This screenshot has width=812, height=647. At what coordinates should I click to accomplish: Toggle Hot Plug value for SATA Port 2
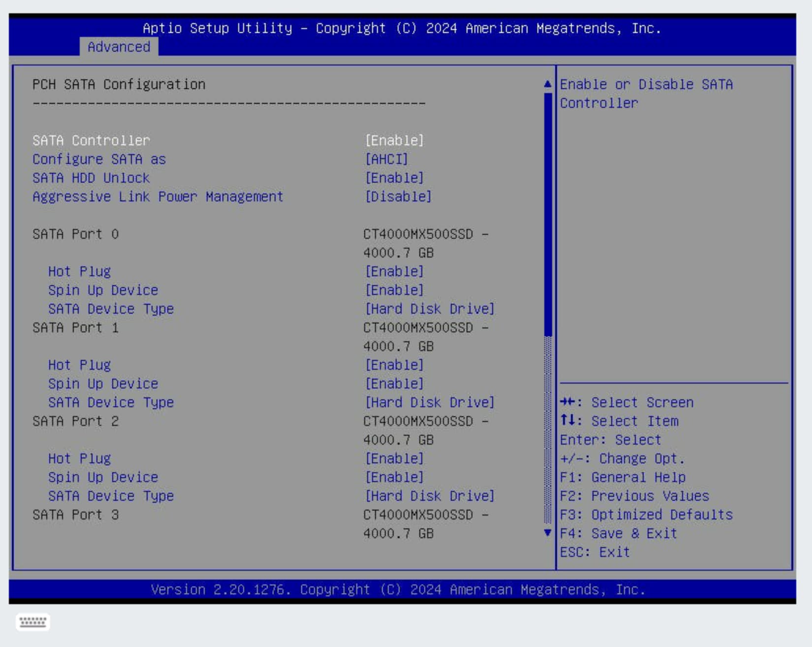pyautogui.click(x=394, y=458)
